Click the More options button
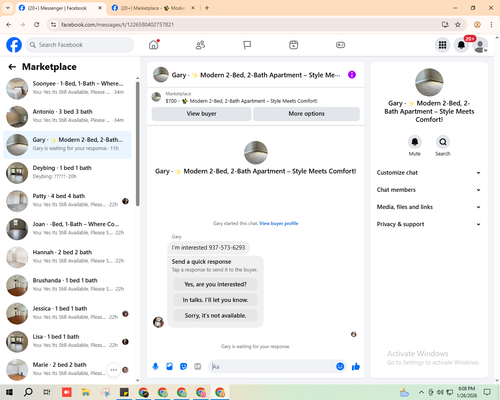Screen dimensions: 500x400 pos(306,114)
